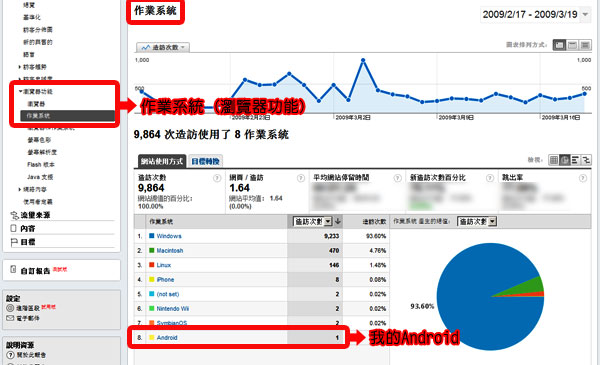The width and height of the screenshot is (600, 365).
Task: Click the Macintosh operating system link
Action: (170, 251)
